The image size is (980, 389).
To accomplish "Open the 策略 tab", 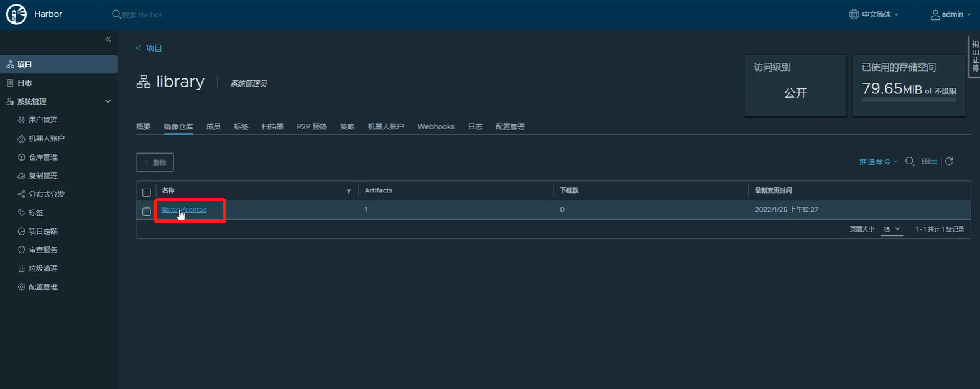I will click(x=347, y=126).
